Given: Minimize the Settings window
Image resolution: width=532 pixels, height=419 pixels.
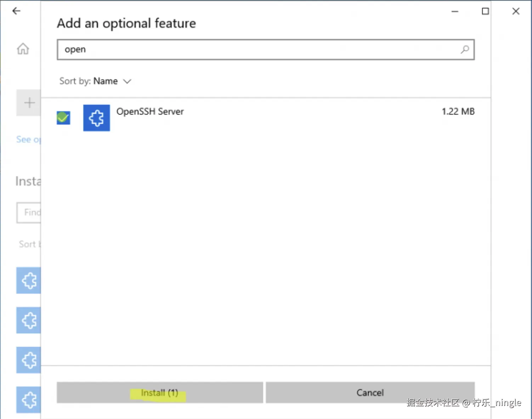Looking at the screenshot, I should pyautogui.click(x=455, y=11).
